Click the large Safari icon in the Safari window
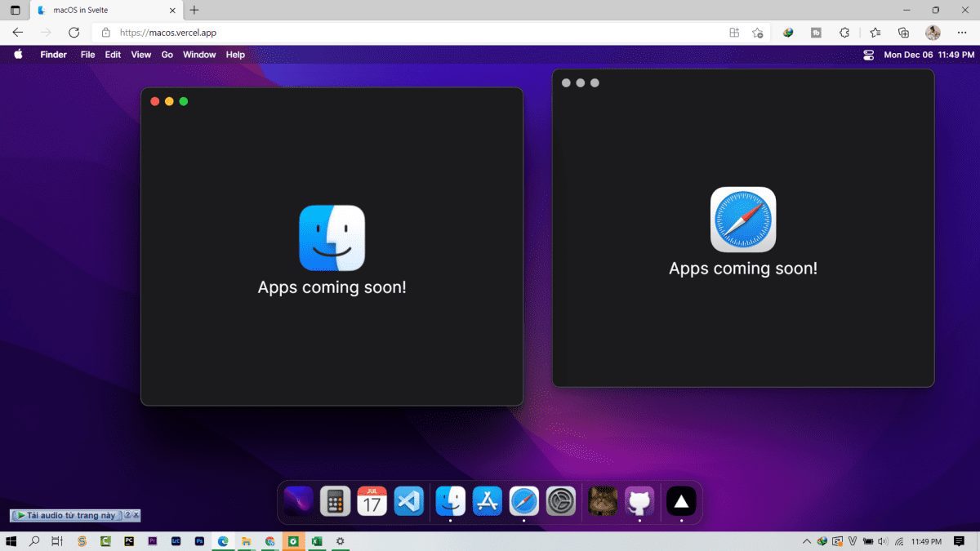 point(743,220)
